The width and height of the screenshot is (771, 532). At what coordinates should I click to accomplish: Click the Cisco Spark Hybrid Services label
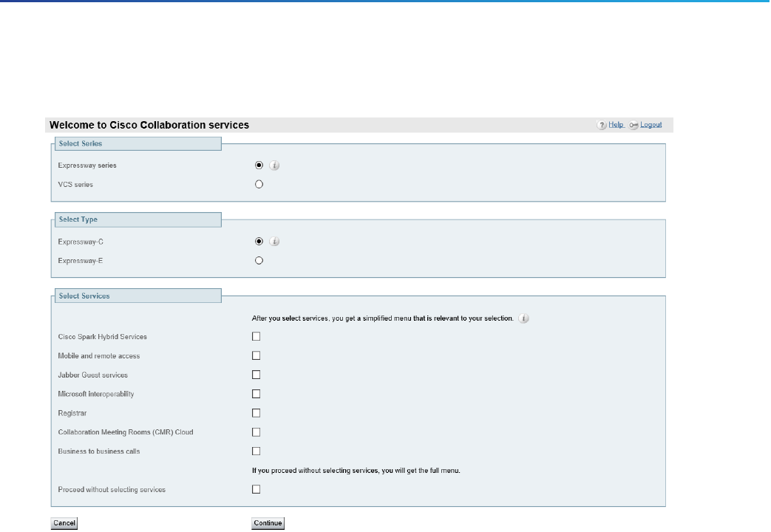[103, 337]
